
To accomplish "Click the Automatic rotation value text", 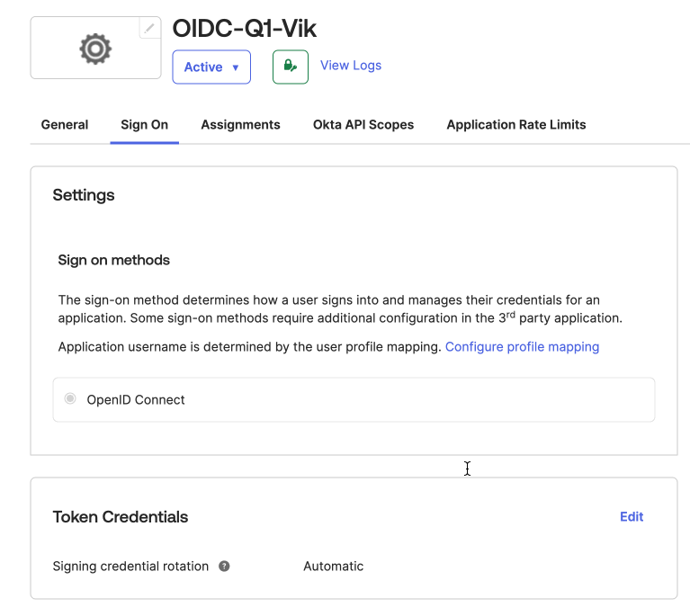I will pyautogui.click(x=334, y=567).
